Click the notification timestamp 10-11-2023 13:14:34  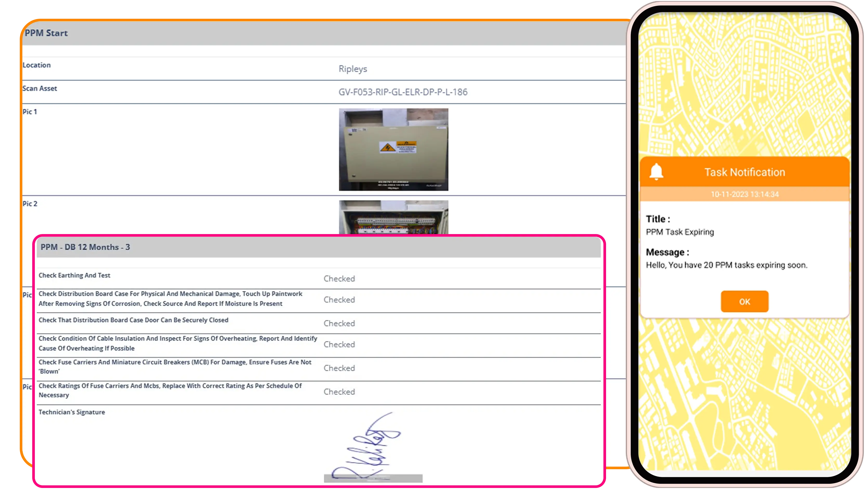tap(745, 194)
